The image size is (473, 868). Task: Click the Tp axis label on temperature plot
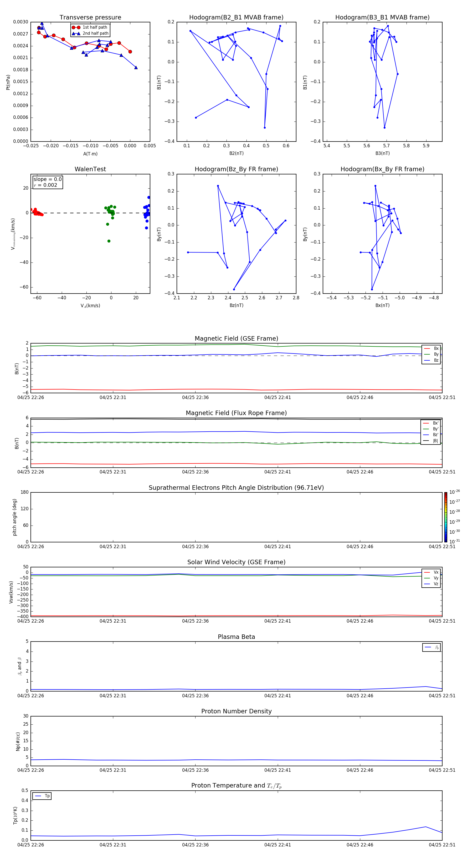15,815
